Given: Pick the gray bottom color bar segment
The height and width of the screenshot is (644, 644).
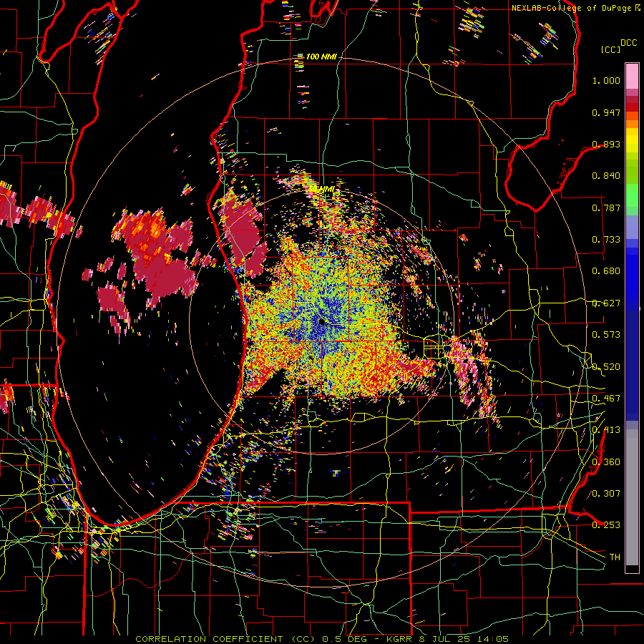Looking at the screenshot, I should tap(632, 497).
